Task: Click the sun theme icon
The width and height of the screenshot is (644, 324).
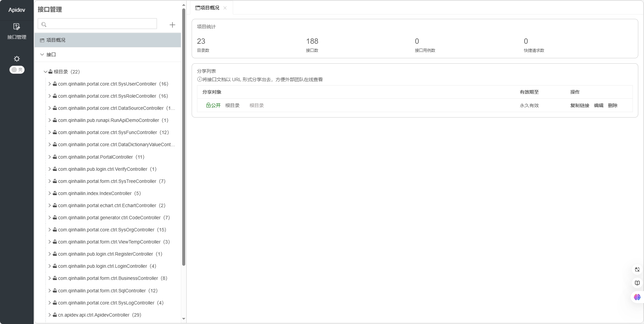Action: [x=17, y=59]
